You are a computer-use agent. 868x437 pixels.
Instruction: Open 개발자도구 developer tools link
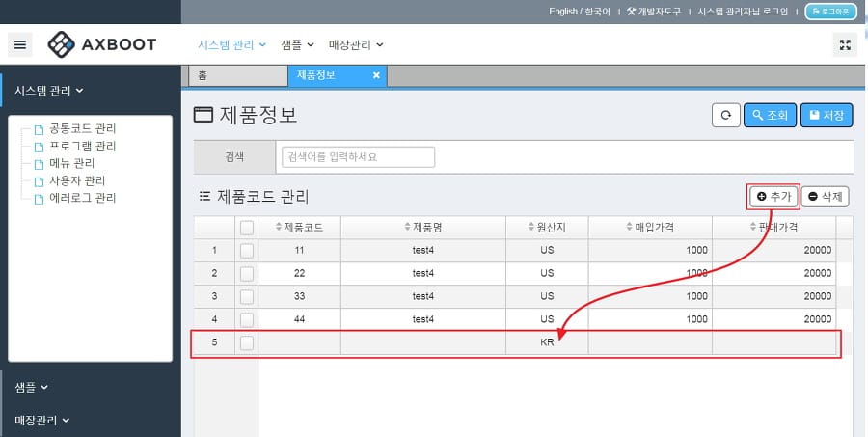coord(654,11)
